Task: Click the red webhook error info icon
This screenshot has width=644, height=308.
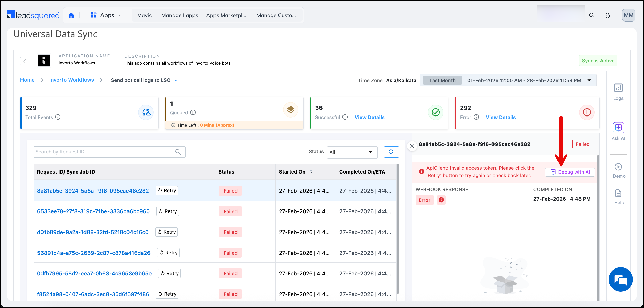Action: point(441,200)
